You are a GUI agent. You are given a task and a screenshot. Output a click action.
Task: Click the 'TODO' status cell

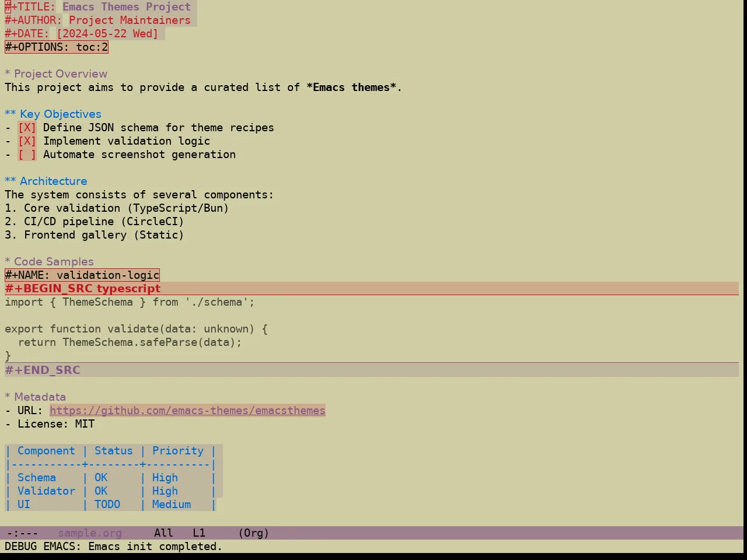[107, 505]
